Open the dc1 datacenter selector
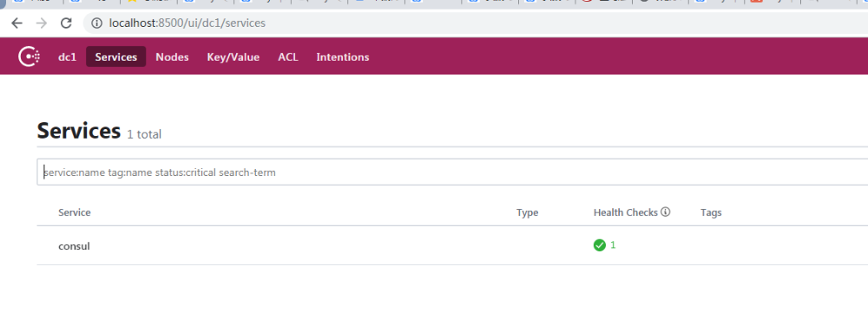The width and height of the screenshot is (868, 332). [x=67, y=57]
